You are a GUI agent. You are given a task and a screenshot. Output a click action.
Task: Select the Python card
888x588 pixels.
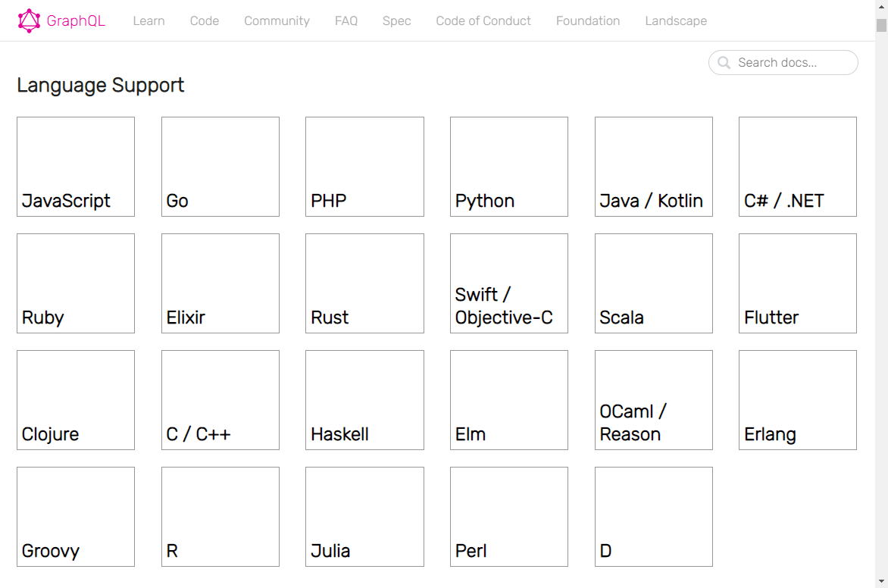(x=508, y=166)
